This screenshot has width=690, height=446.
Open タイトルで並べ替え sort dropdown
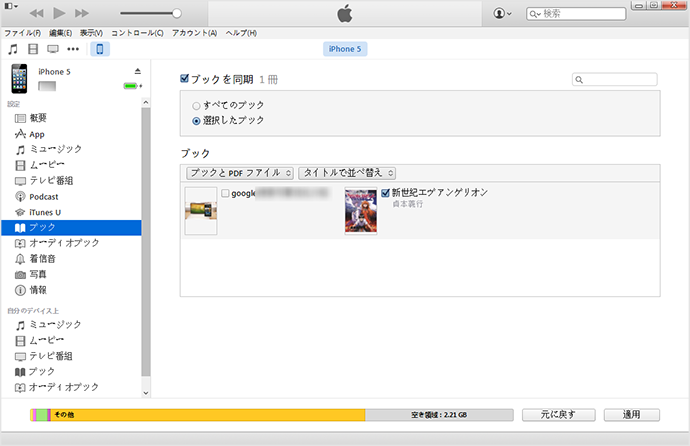click(x=347, y=173)
